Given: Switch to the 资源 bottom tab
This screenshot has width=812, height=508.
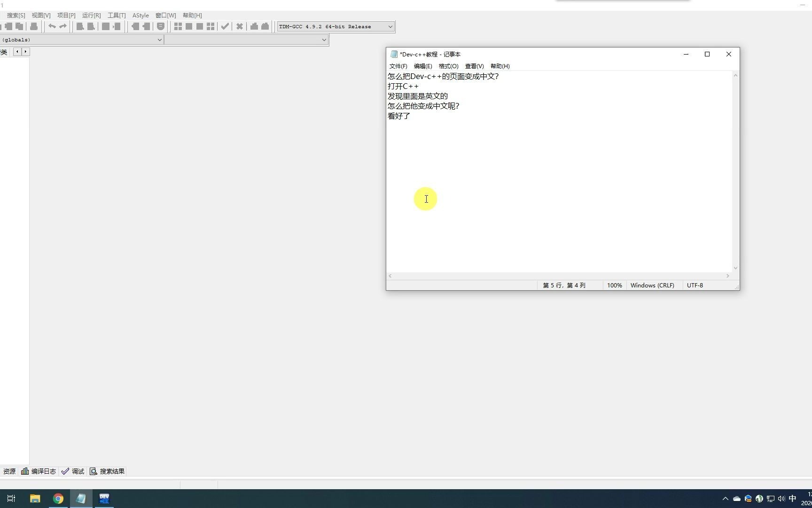Looking at the screenshot, I should click(x=9, y=471).
